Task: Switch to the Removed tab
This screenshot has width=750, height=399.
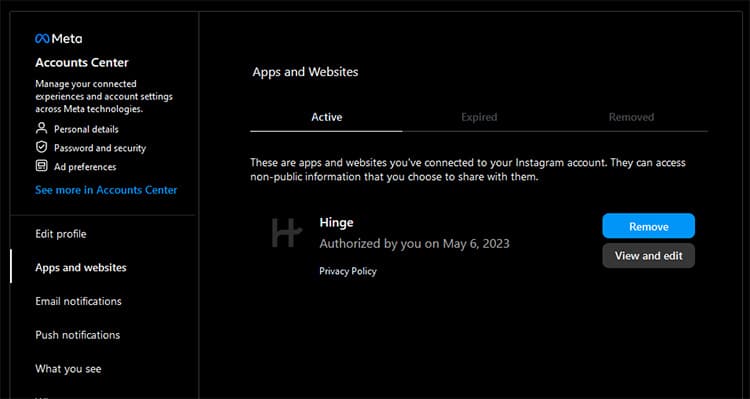Action: click(631, 117)
